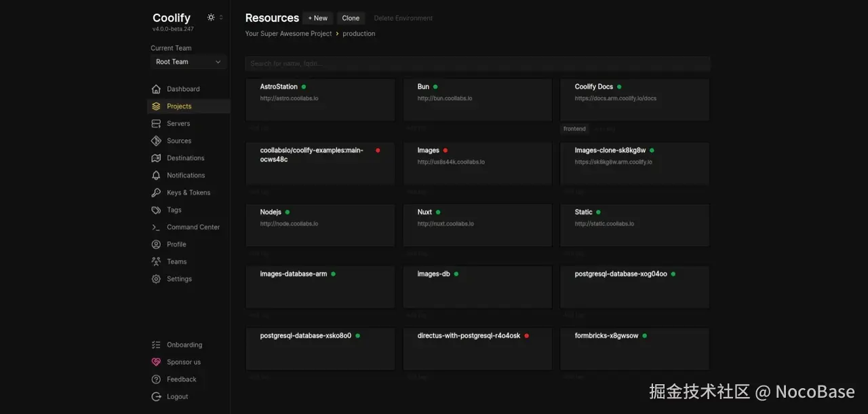Click the Command Center terminal icon
The height and width of the screenshot is (414, 868).
[x=156, y=227]
